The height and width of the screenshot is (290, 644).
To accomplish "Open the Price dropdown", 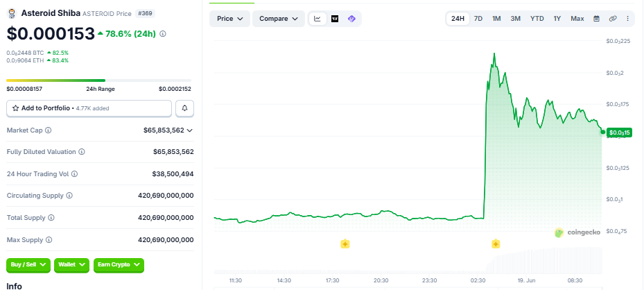I will point(230,19).
